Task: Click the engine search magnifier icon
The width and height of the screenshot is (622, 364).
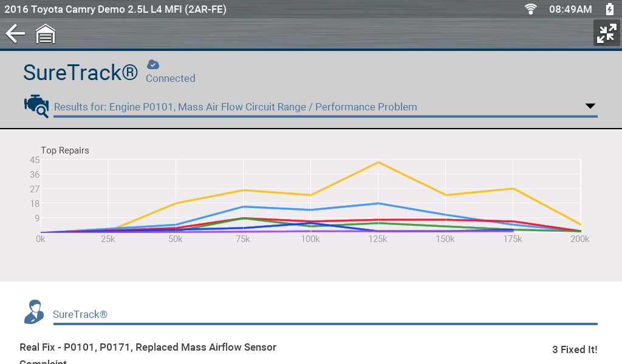Action: (36, 106)
